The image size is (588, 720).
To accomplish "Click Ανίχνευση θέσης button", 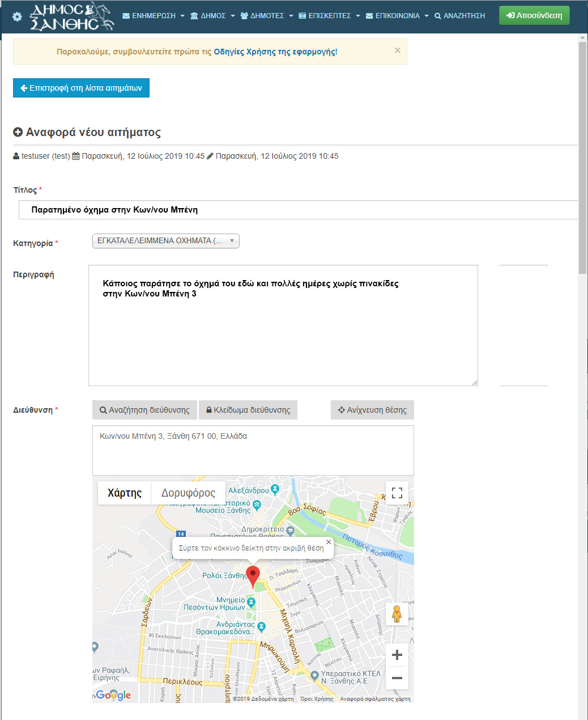I will tap(372, 410).
